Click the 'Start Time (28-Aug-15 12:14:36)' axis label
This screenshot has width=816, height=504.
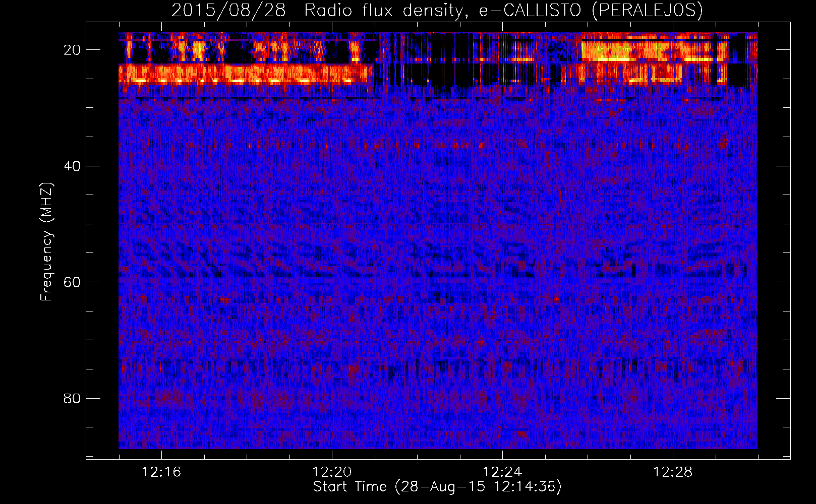pos(437,487)
